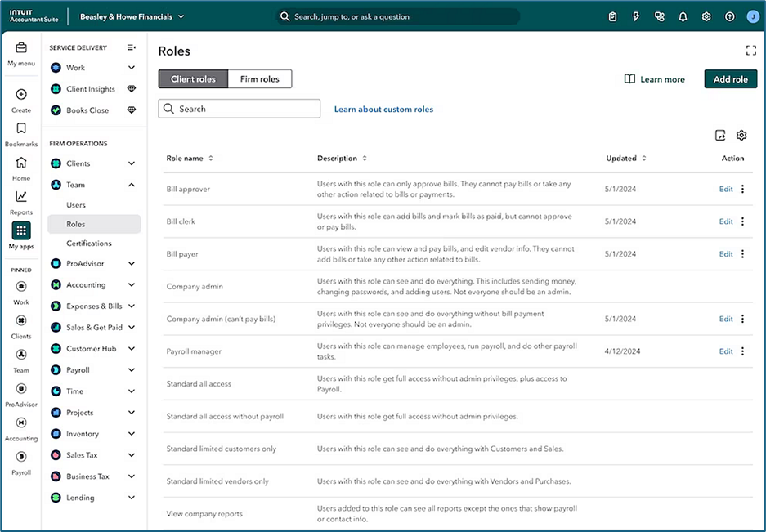Screen dimensions: 766x532
Task: Open the help question mark icon
Action: (x=730, y=16)
